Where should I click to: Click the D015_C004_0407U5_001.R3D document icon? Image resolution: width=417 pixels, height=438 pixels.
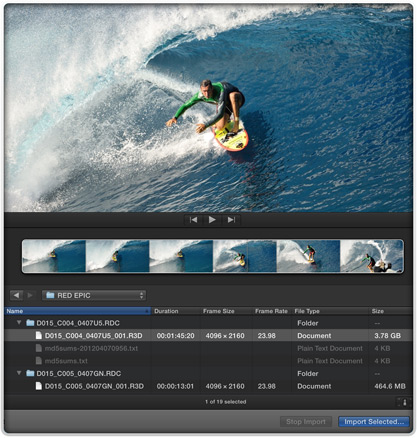39,336
